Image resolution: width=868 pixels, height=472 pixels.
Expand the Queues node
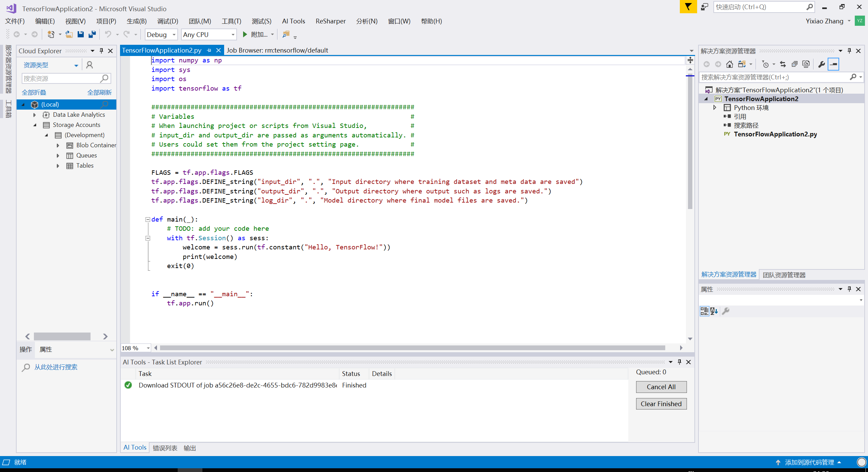click(58, 156)
